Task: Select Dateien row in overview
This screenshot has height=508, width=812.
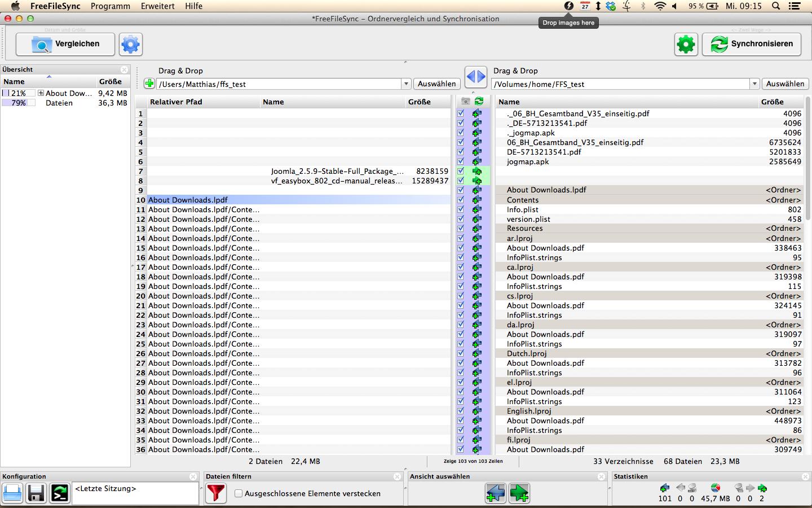Action: pos(65,103)
